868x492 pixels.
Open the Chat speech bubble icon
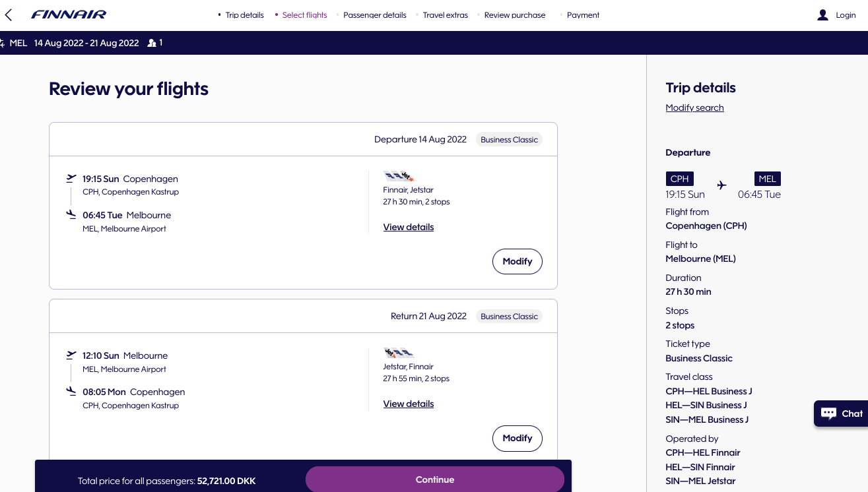click(828, 414)
